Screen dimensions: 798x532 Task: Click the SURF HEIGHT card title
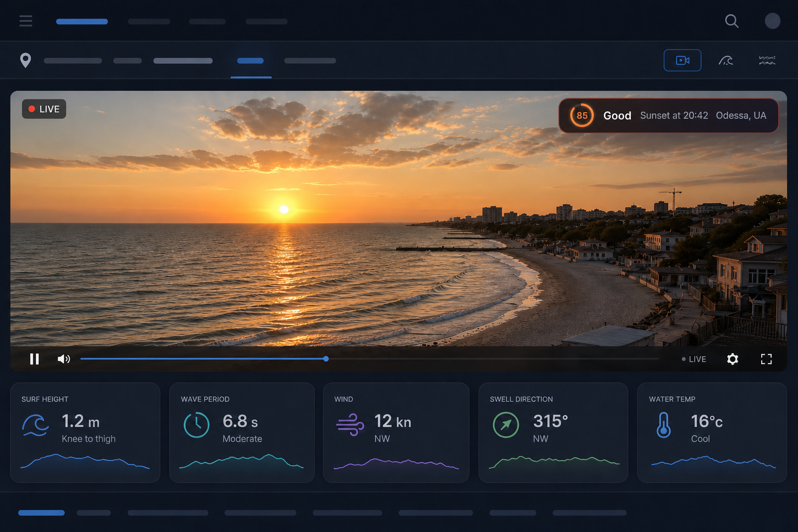(45, 399)
